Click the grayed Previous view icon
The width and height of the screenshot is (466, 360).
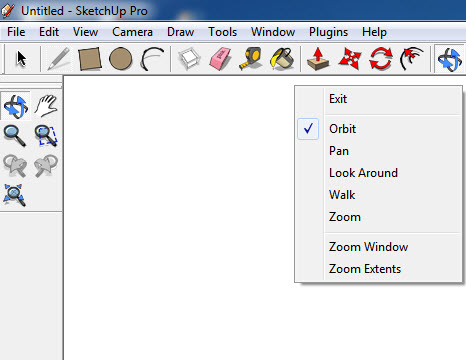[15, 165]
